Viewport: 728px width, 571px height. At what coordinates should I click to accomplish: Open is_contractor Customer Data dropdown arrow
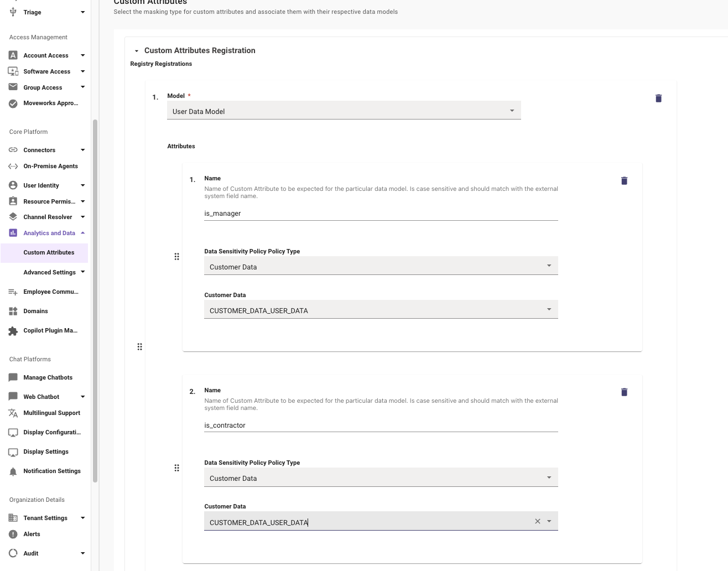click(x=549, y=521)
